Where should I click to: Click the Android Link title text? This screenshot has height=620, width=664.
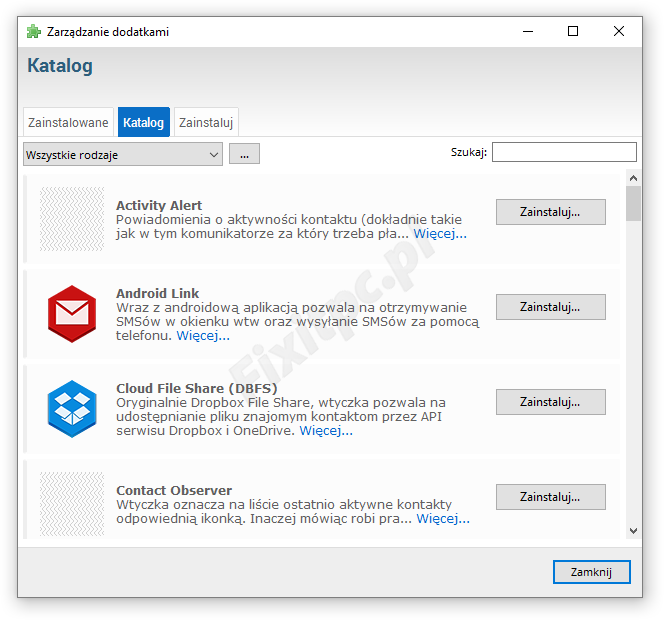click(158, 293)
